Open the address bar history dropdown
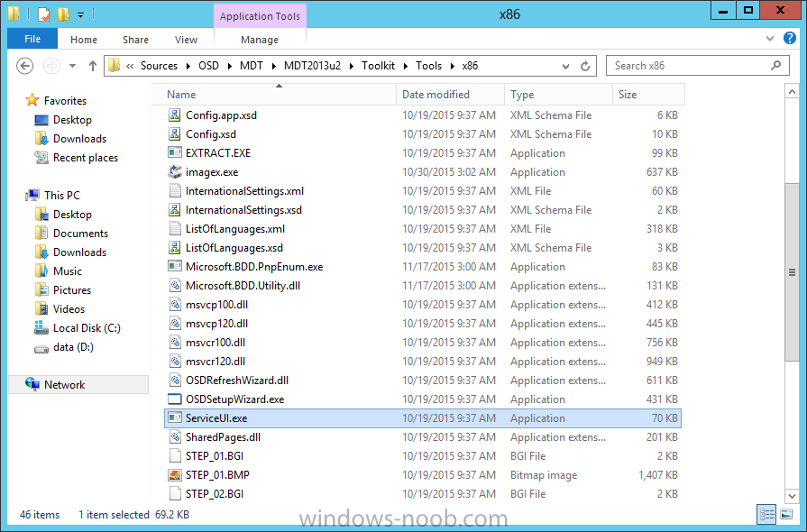Image resolution: width=807 pixels, height=532 pixels. coord(565,66)
